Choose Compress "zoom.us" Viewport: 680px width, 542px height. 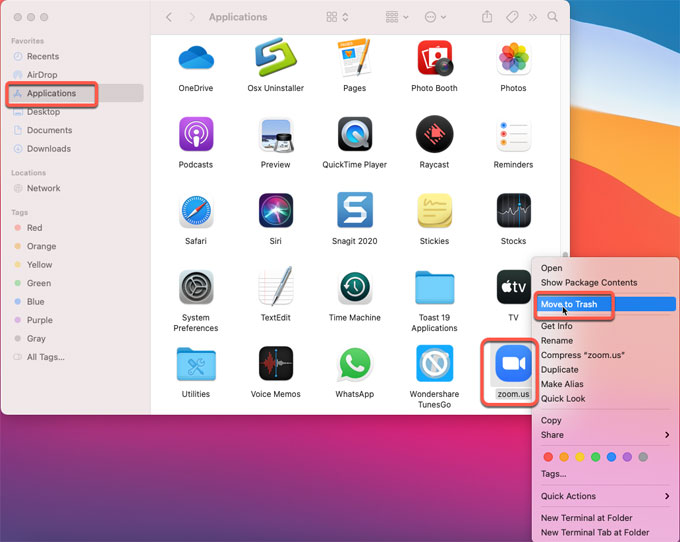582,355
